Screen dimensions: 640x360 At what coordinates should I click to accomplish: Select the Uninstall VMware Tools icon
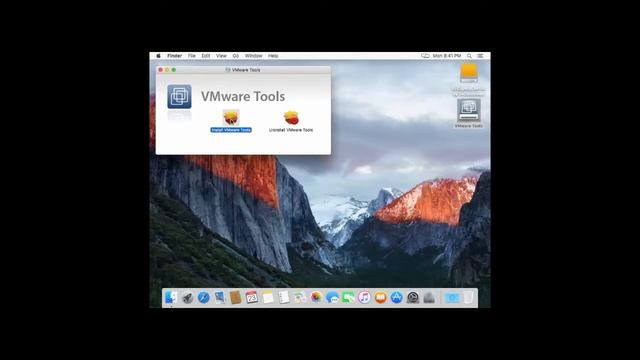point(291,118)
